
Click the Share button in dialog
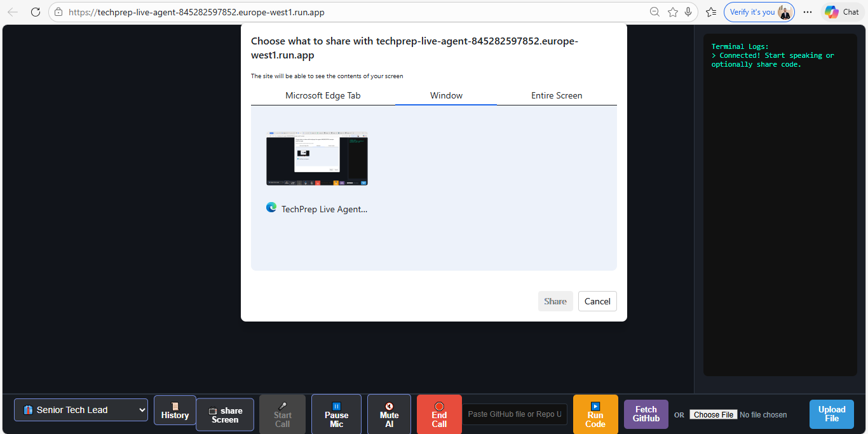pos(555,301)
